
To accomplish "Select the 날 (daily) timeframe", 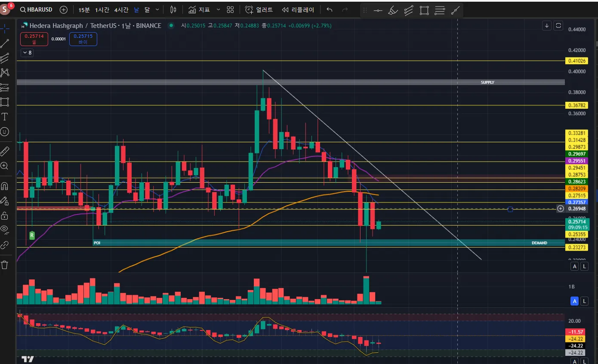I will click(136, 9).
